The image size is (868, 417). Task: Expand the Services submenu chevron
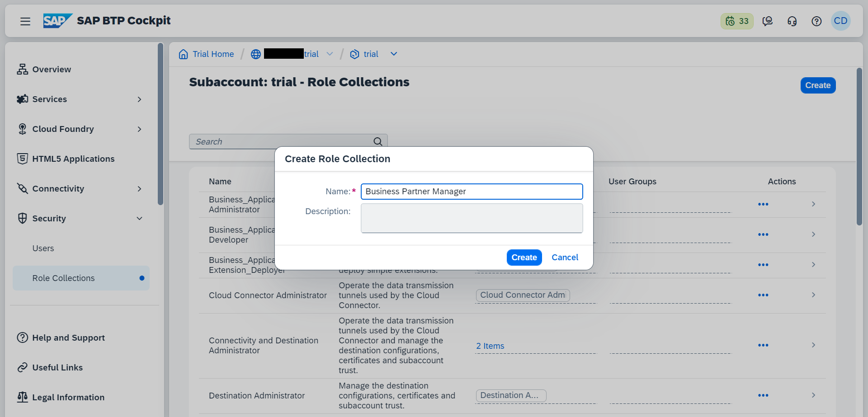[x=139, y=99]
